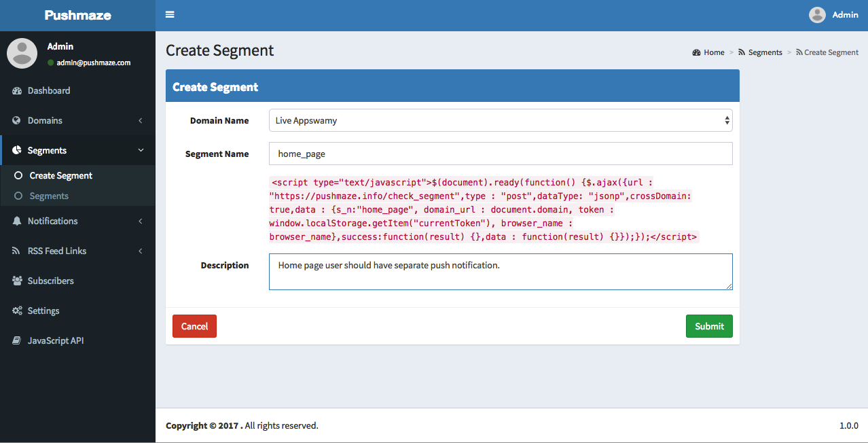868x443 pixels.
Task: Open the Settings page
Action: [x=77, y=311]
